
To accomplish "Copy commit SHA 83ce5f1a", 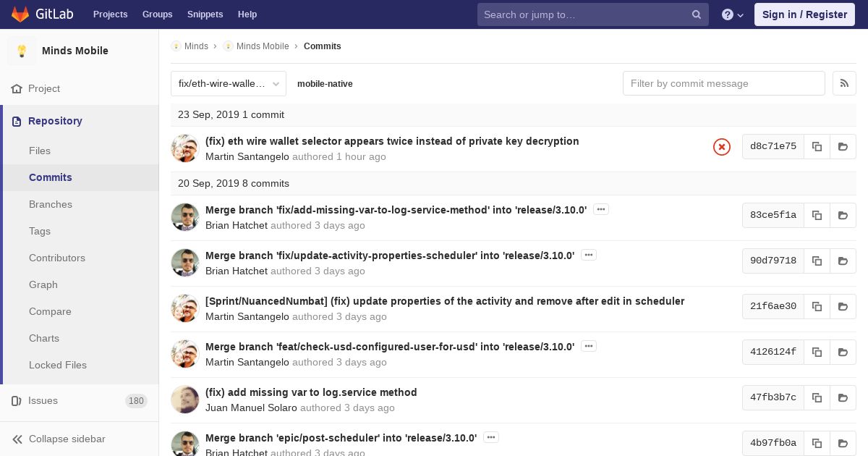I will pyautogui.click(x=817, y=215).
